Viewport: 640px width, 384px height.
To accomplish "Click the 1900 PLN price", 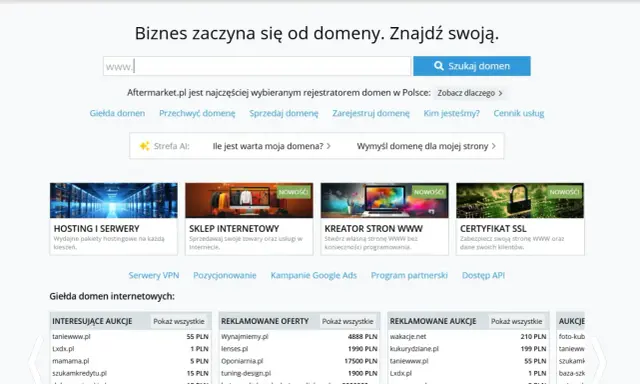I will point(362,373).
